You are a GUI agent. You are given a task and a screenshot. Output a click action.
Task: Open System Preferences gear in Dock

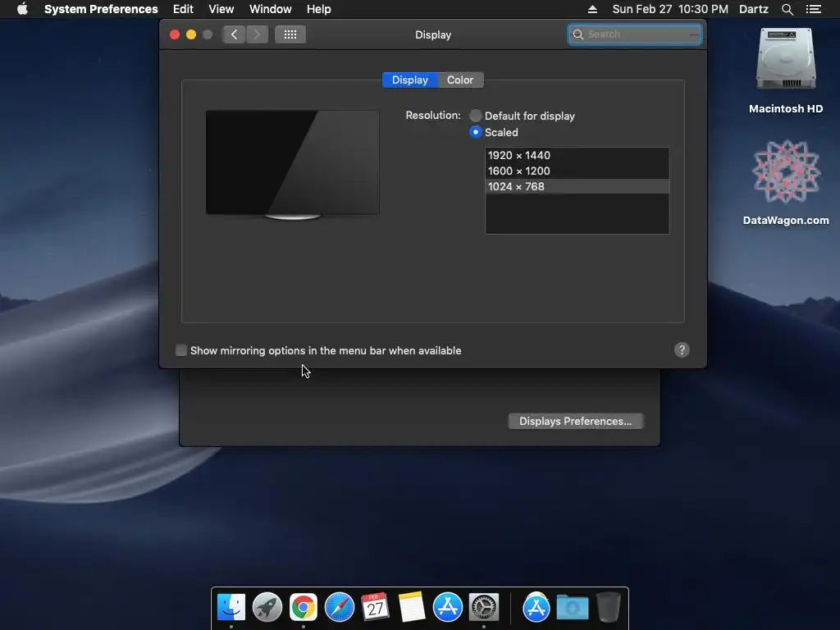pyautogui.click(x=484, y=607)
